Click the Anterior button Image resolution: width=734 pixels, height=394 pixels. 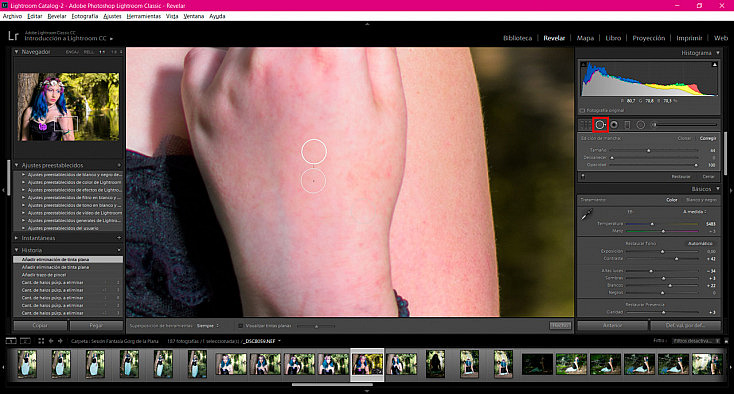point(612,325)
